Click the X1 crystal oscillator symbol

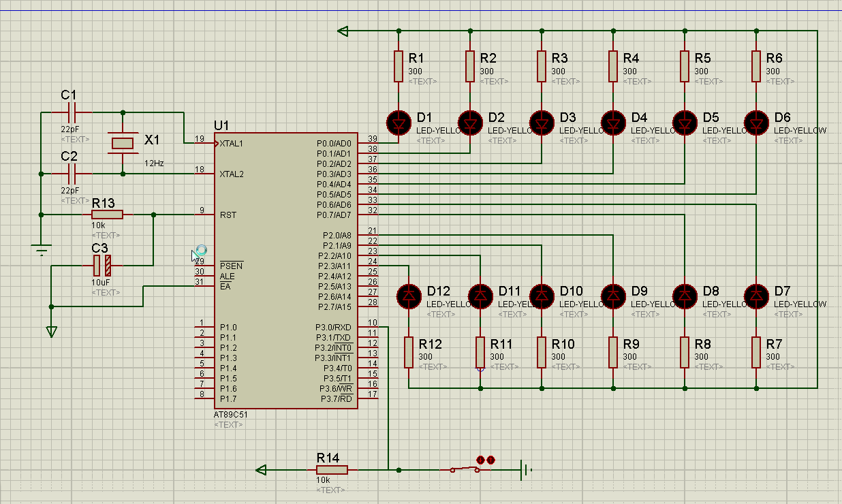pos(123,142)
